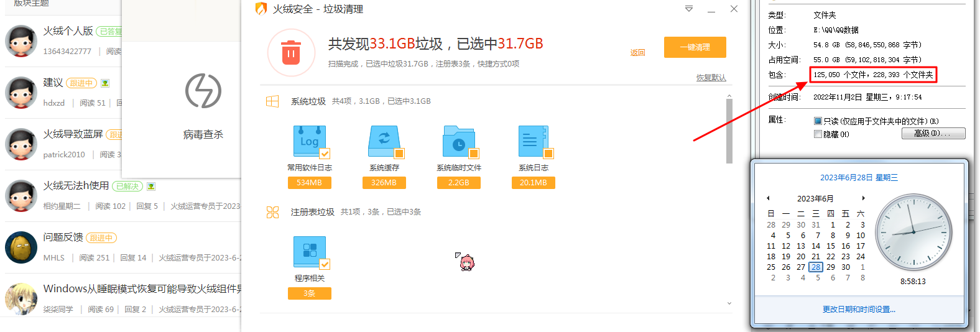Go to previous month in calendar

point(769,198)
